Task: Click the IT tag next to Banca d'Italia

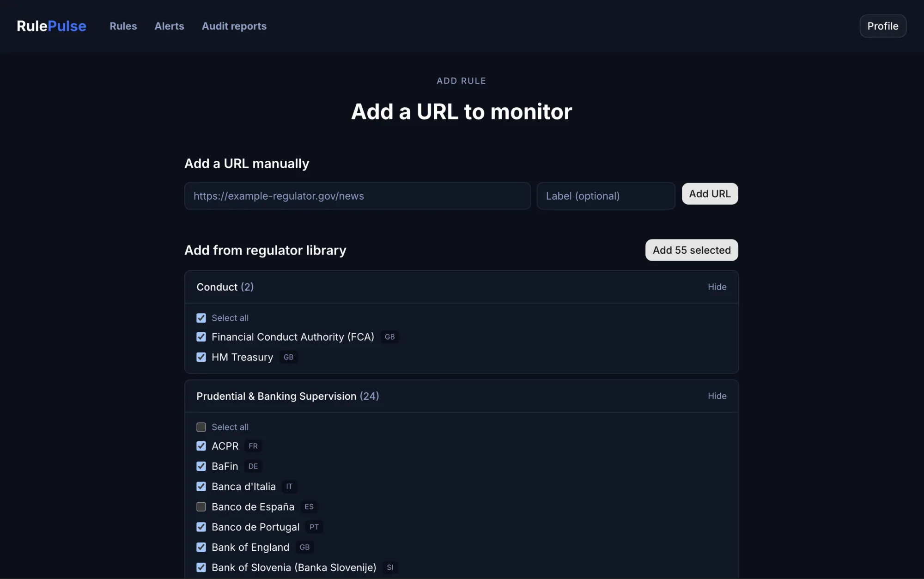Action: (x=289, y=487)
